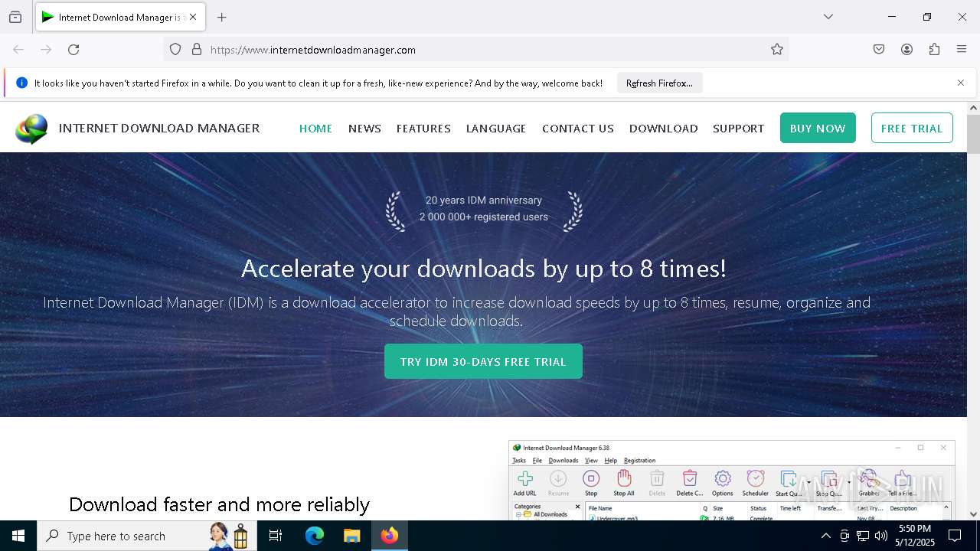The width and height of the screenshot is (980, 551).
Task: Save the page to Pocket
Action: (x=879, y=50)
